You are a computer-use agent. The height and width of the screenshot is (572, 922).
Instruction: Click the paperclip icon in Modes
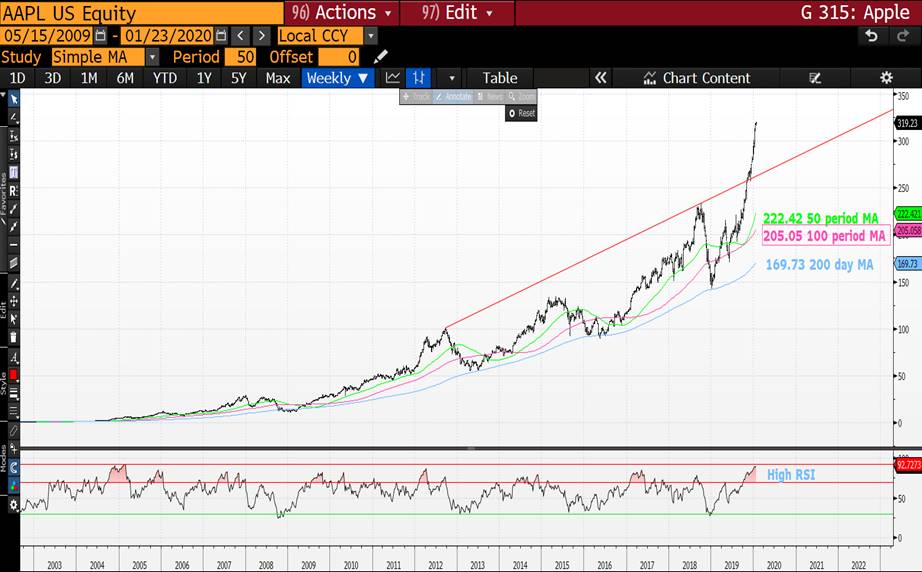coord(13,432)
